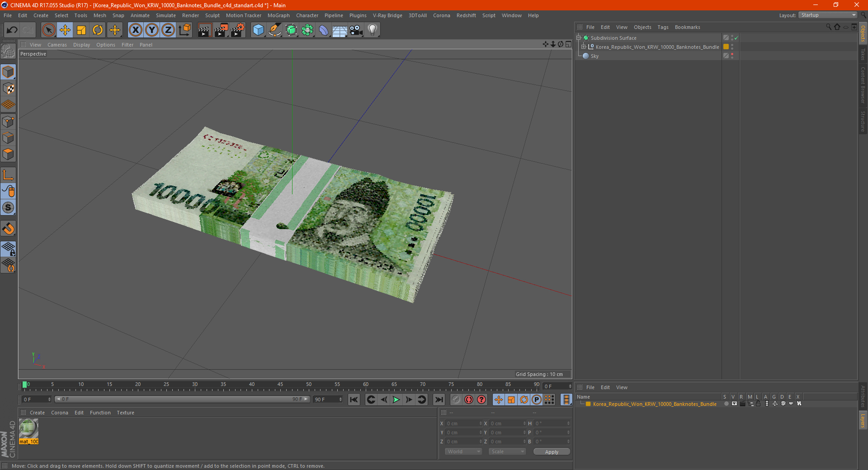Click the 90 F end frame field
Viewport: 868px width, 470px height.
coord(328,399)
